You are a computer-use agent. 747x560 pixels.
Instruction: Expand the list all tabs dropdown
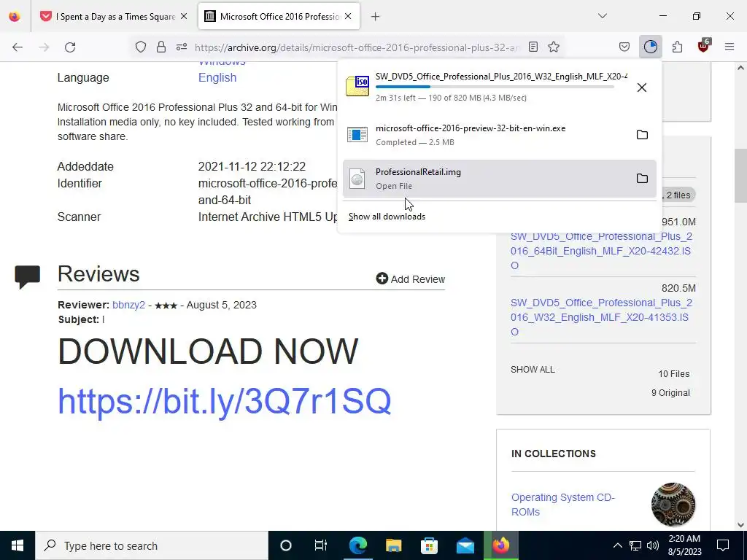click(602, 16)
